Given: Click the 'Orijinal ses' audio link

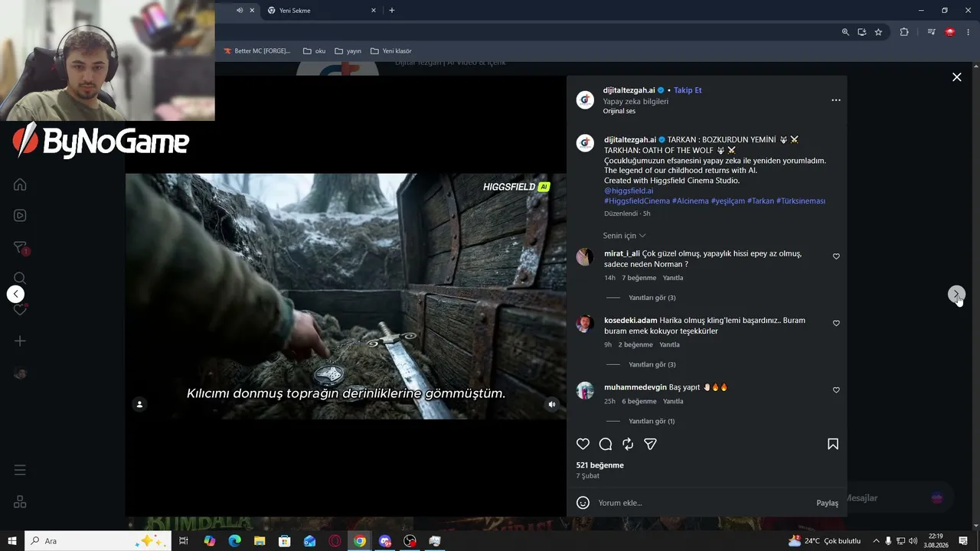Looking at the screenshot, I should coord(619,111).
